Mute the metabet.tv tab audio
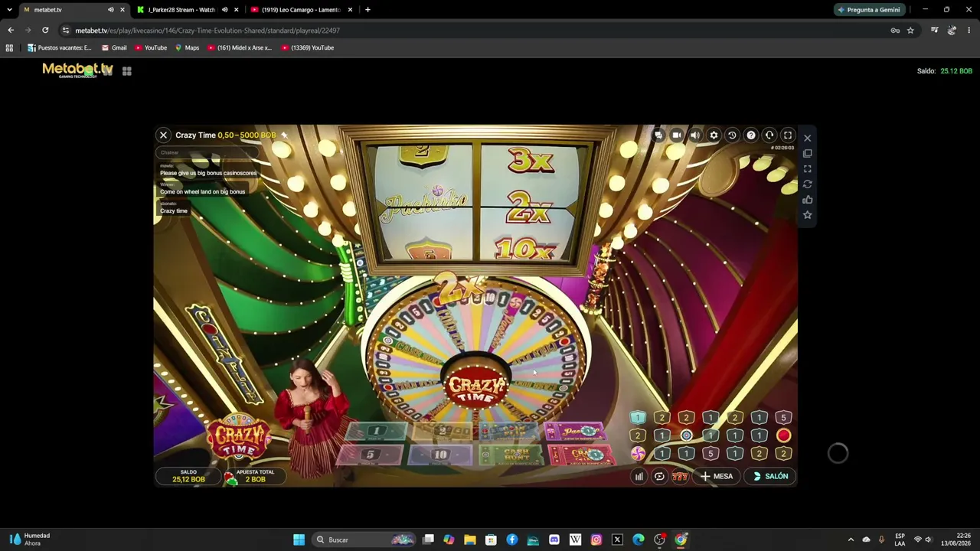This screenshot has width=980, height=551. 110,10
